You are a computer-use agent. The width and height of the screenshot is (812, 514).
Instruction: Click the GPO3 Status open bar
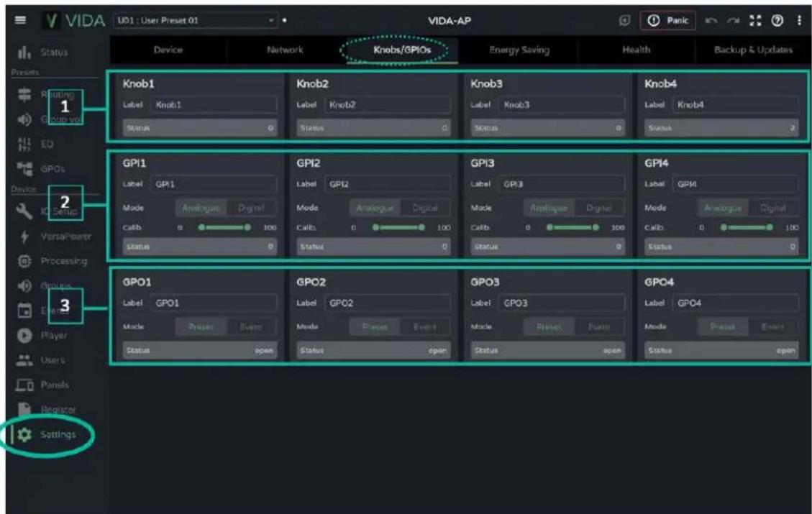pos(547,350)
